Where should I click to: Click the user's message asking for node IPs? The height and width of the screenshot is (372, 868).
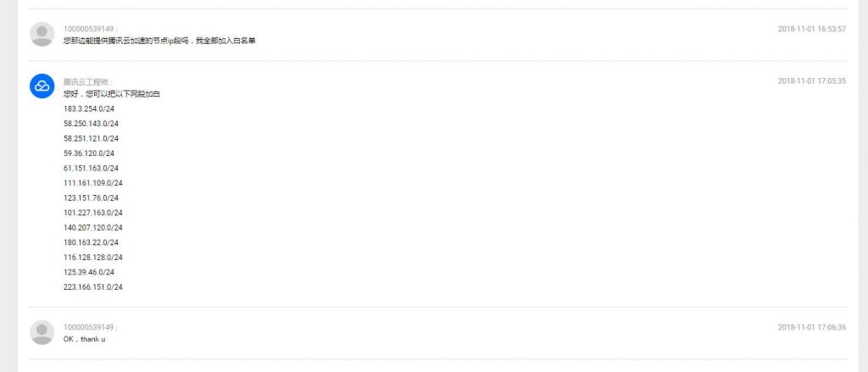[159, 41]
